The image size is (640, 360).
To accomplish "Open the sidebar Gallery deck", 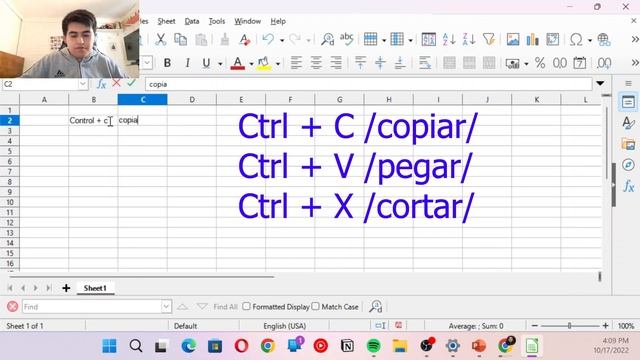I will pyautogui.click(x=628, y=144).
